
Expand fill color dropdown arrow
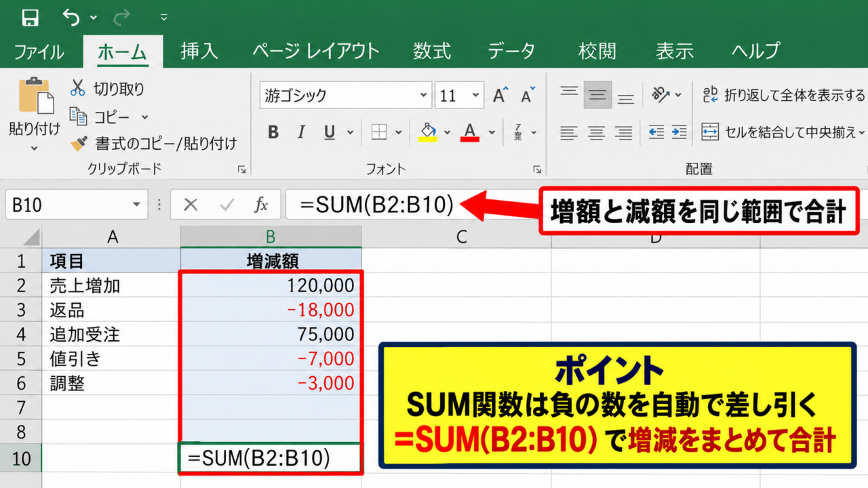pyautogui.click(x=447, y=132)
